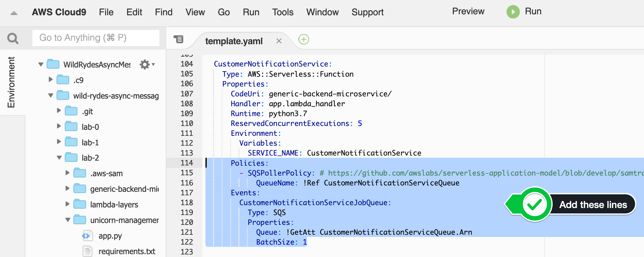Expand the lab-1 folder

[59, 142]
